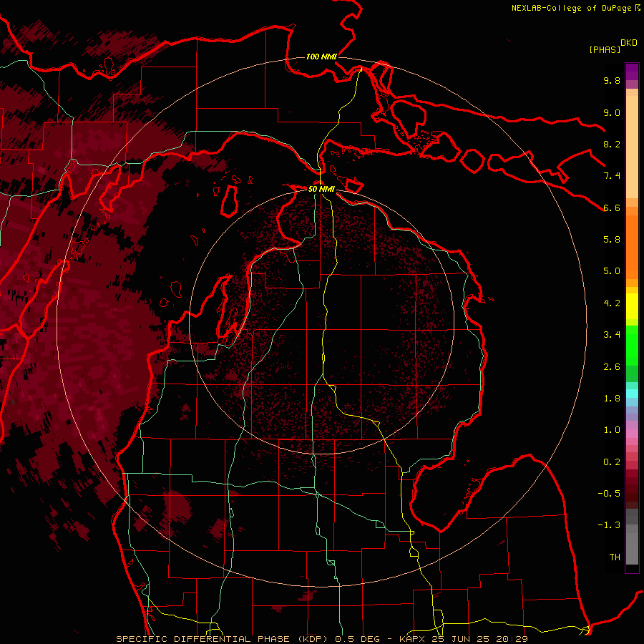Click the 5.8 color scale value
The height and width of the screenshot is (644, 644).
pyautogui.click(x=612, y=240)
